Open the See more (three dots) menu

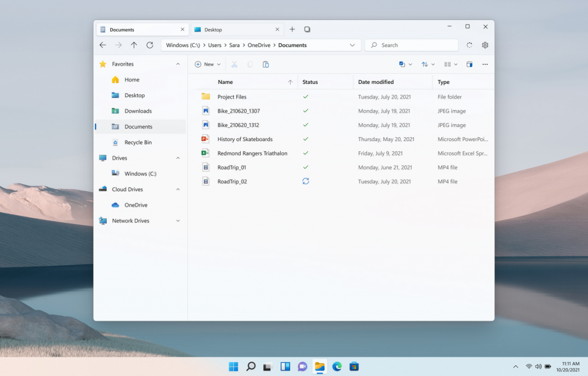[485, 64]
